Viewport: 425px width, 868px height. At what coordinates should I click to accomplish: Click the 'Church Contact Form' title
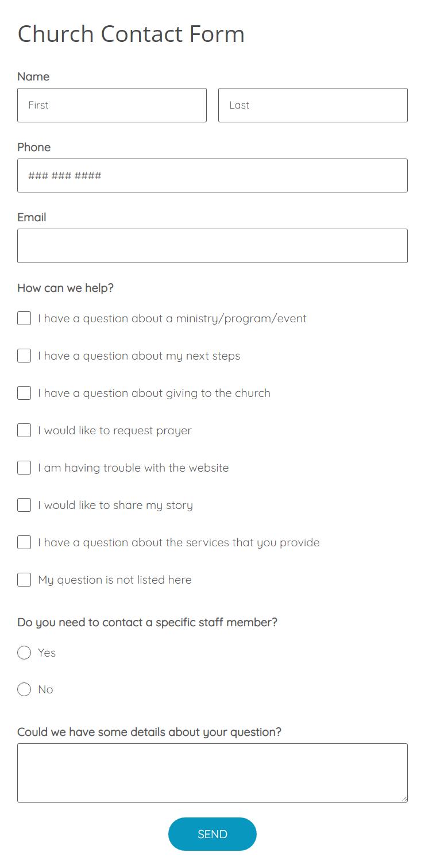click(x=130, y=34)
